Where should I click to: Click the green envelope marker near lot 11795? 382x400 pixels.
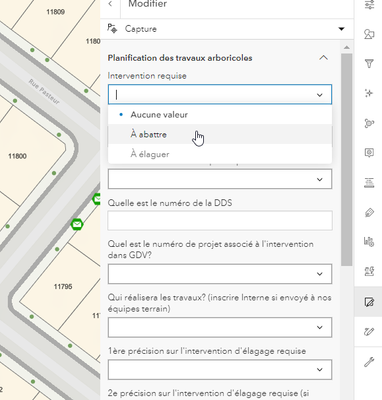point(77,224)
